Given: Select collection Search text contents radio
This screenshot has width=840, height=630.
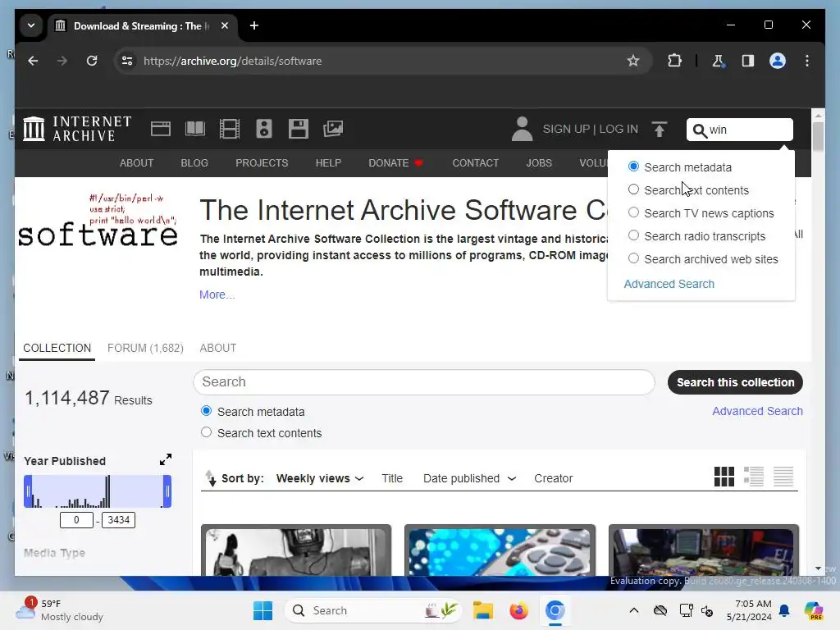Looking at the screenshot, I should [206, 432].
